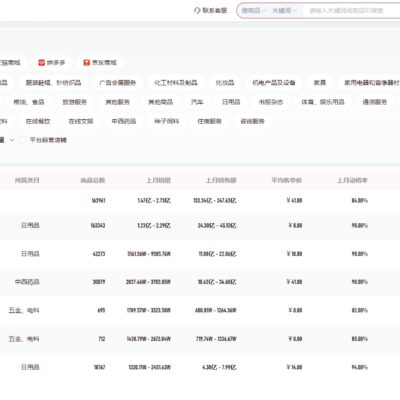Expand the dropdown chevron beside the checkbox

(x=12, y=140)
